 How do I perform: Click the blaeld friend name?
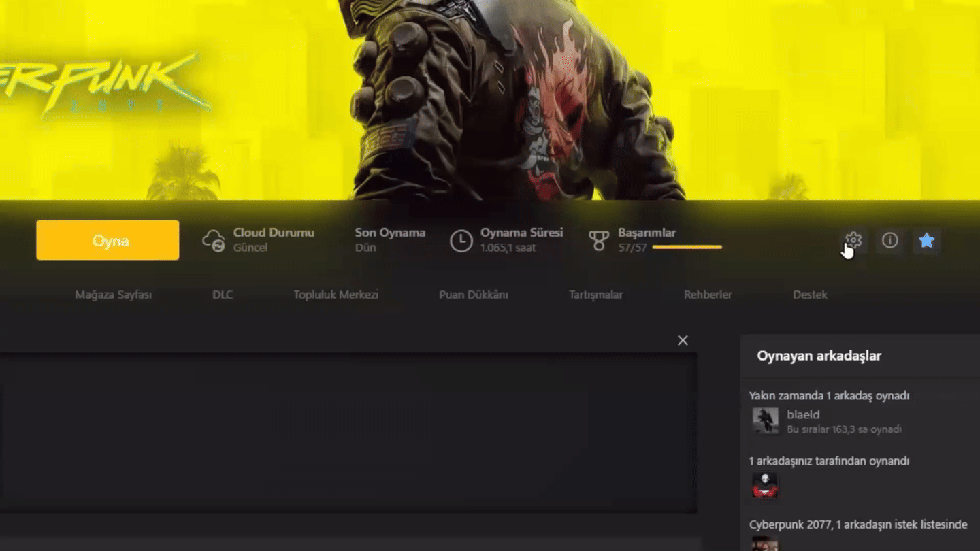pyautogui.click(x=803, y=414)
